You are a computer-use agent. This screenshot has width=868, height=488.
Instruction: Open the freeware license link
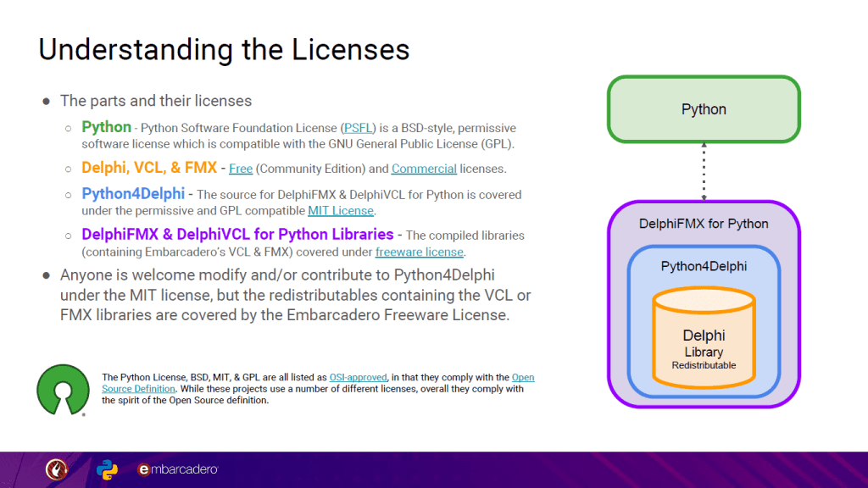click(419, 252)
